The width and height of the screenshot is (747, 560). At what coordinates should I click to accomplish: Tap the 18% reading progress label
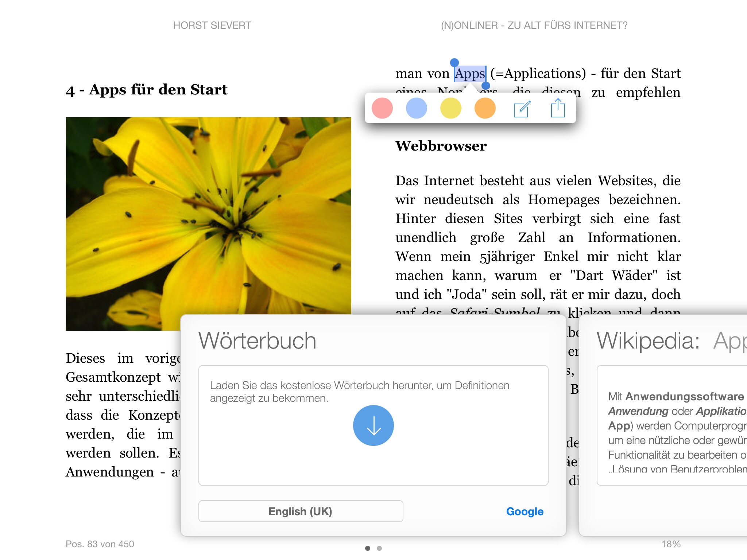click(671, 544)
